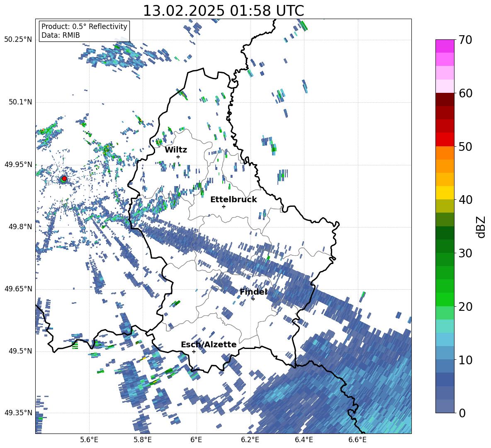Click the 0 tick on the colorbar
Viewport: 491px width, 448px height.
(x=462, y=413)
